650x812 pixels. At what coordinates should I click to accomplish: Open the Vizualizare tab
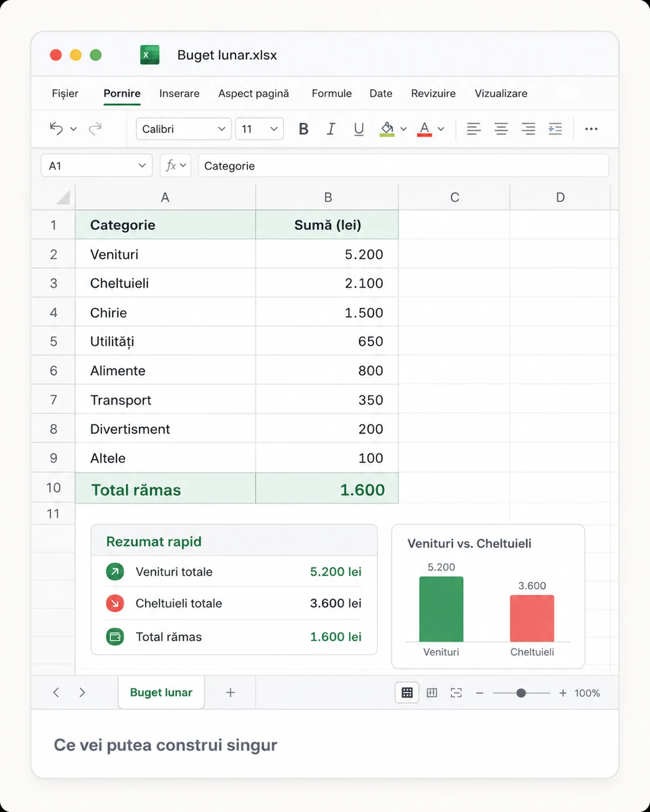pos(501,93)
